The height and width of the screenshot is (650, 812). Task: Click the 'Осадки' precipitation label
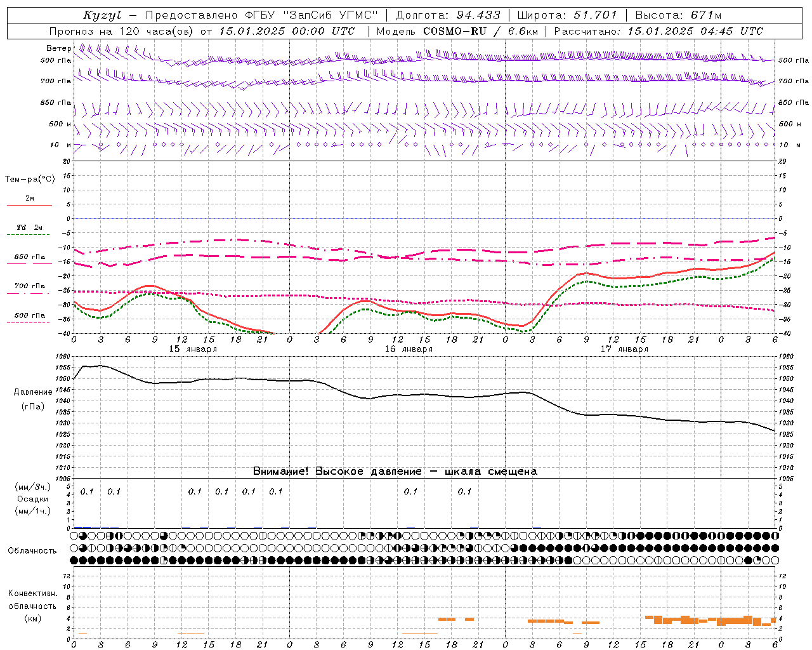point(33,499)
